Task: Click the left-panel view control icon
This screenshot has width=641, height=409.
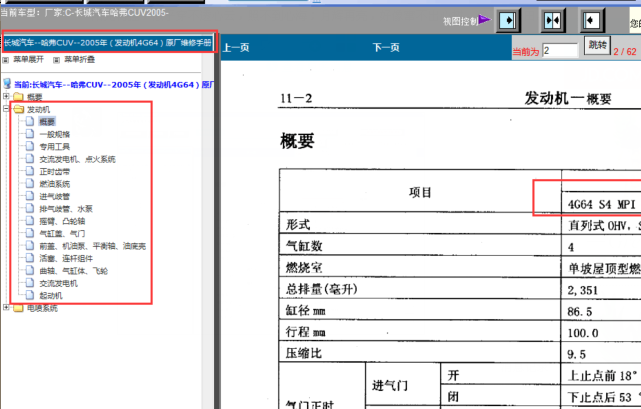Action: click(509, 20)
